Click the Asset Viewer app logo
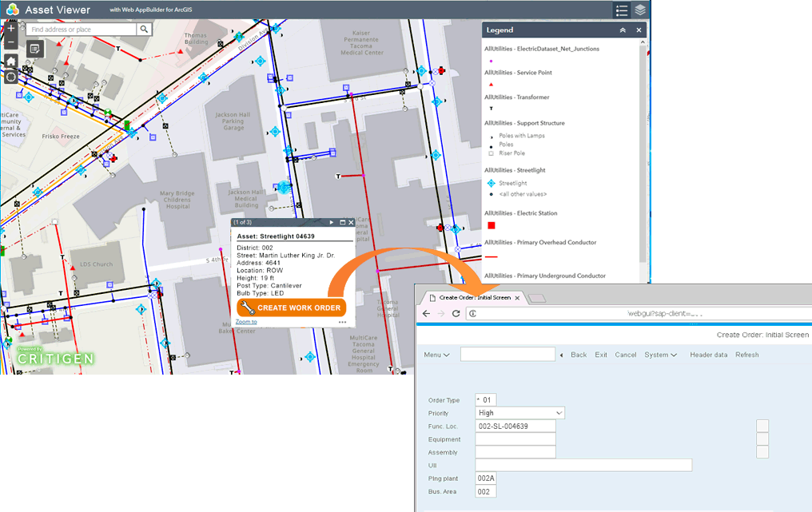 13,10
